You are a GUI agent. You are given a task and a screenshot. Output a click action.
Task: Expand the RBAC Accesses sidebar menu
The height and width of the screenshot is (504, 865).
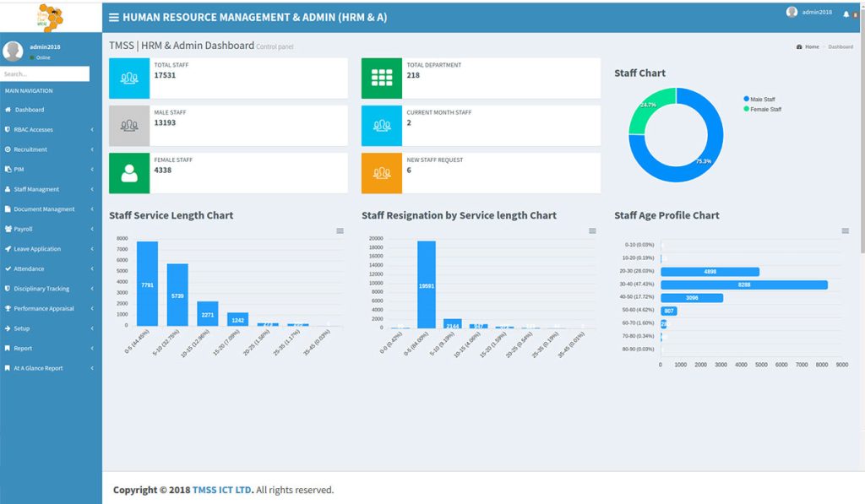click(49, 129)
